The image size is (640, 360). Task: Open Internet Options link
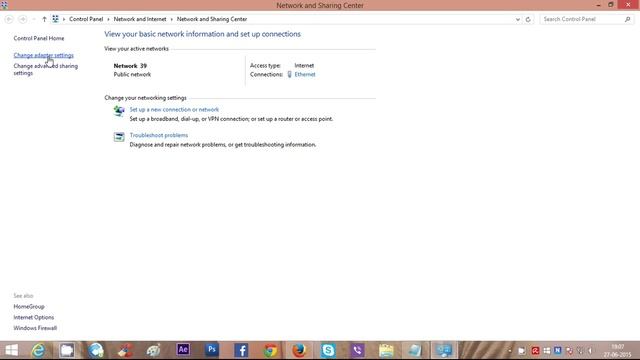[x=33, y=317]
